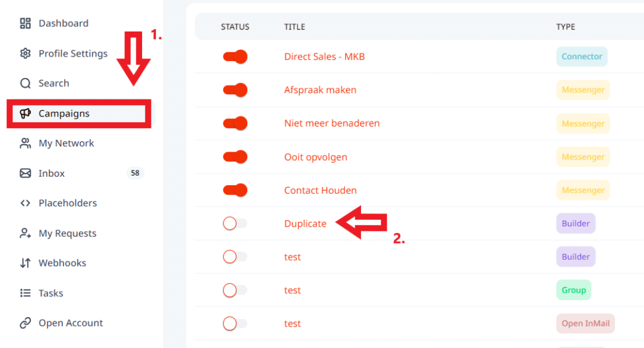This screenshot has width=644, height=348.
Task: Click the My Network people icon
Action: (25, 143)
